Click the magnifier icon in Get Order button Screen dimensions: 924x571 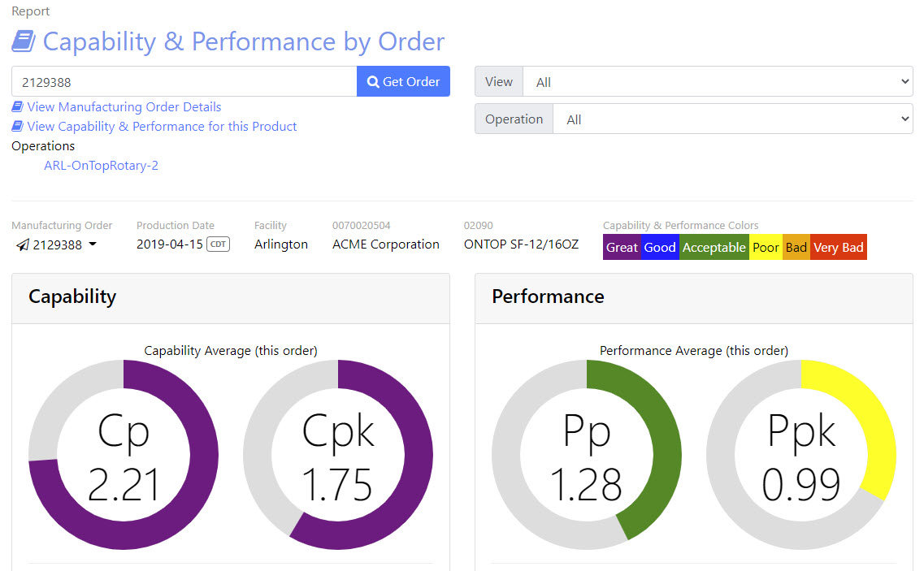click(373, 81)
